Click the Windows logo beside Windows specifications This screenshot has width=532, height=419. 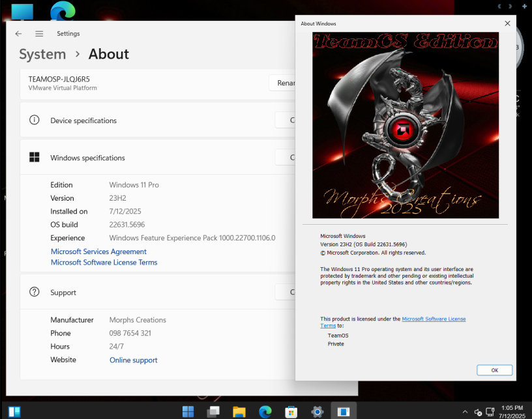pos(35,157)
